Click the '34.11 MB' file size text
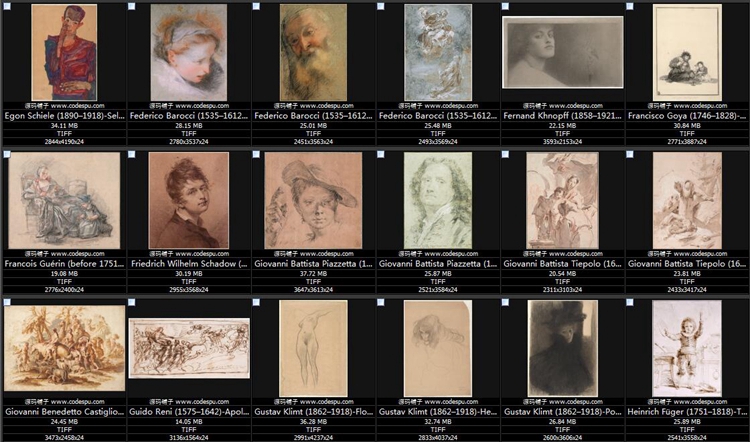The height and width of the screenshot is (442, 750). pos(64,126)
